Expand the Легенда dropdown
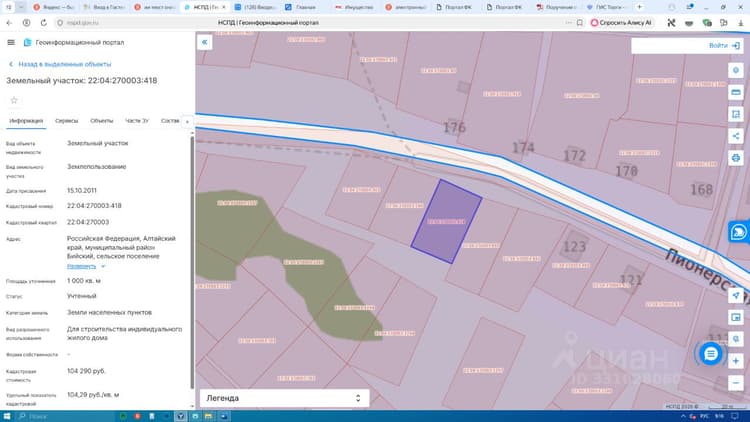750x422 pixels. 284,398
